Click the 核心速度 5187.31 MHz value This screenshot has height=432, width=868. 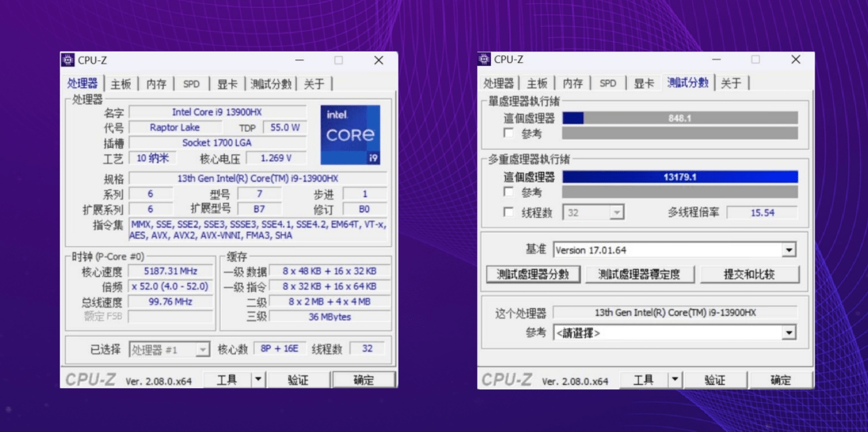[171, 271]
